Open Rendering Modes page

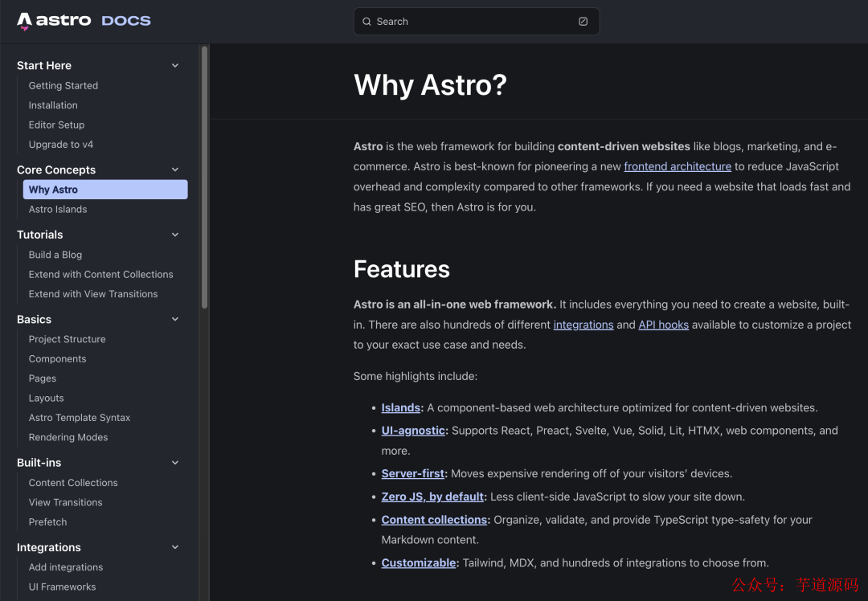tap(68, 437)
